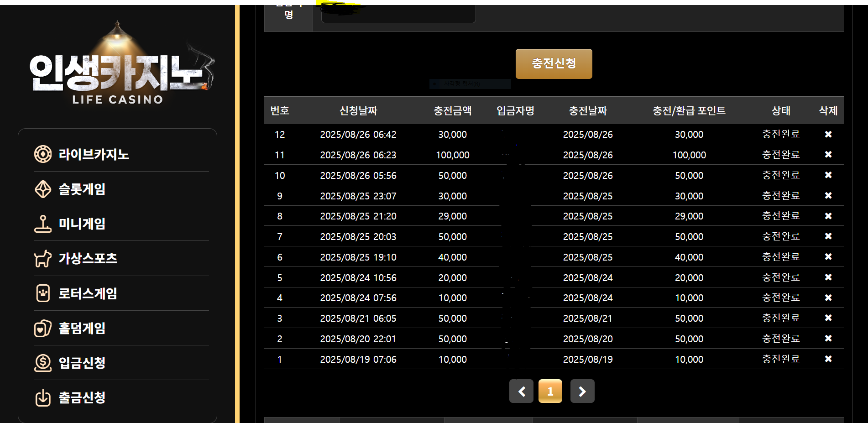The height and width of the screenshot is (423, 868).
Task: Go to next page arrow
Action: coord(582,391)
